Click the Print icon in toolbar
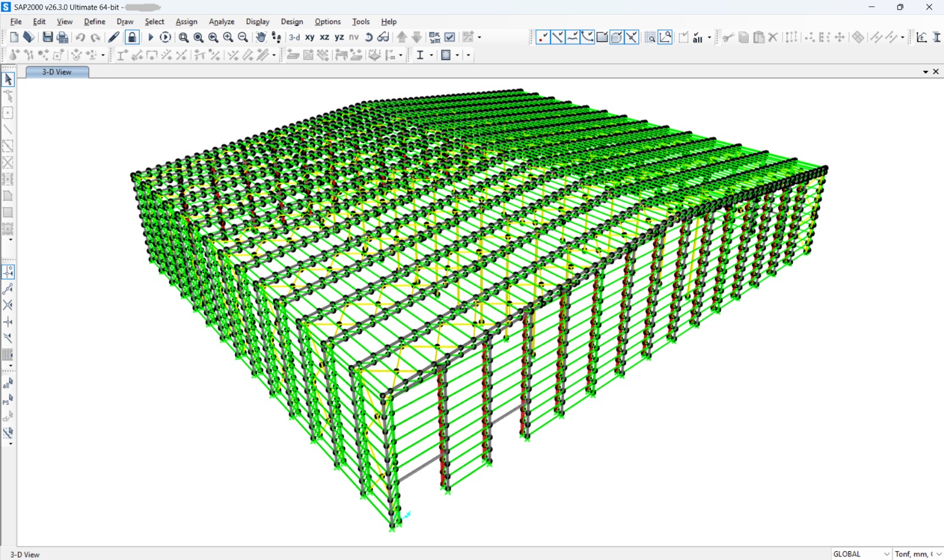 click(63, 37)
